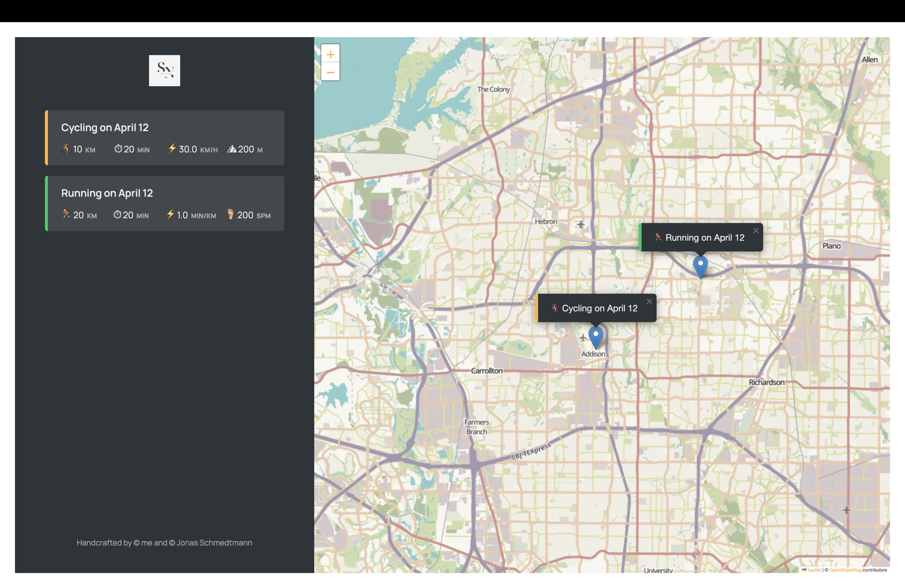
Task: Close the Running on April 12 popup
Action: [756, 231]
